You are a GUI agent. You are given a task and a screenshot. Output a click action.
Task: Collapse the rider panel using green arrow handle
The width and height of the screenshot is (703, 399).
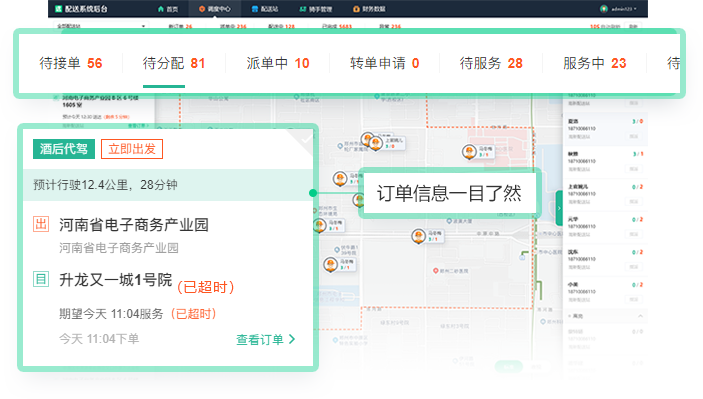(x=559, y=208)
